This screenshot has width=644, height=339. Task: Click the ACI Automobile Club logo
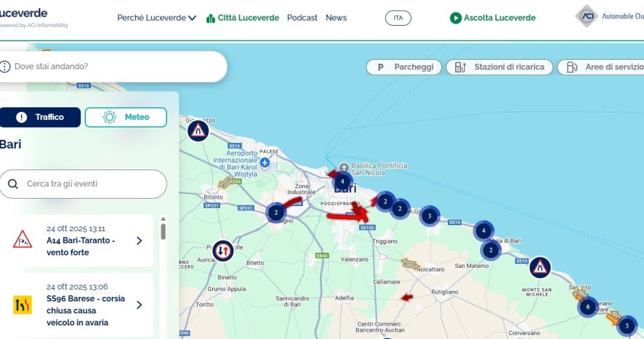609,16
